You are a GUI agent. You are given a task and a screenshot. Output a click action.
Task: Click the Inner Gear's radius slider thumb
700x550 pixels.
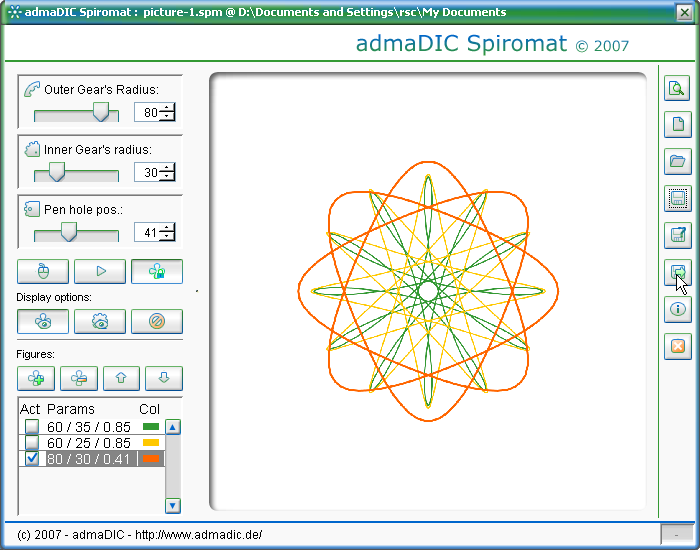pyautogui.click(x=56, y=171)
